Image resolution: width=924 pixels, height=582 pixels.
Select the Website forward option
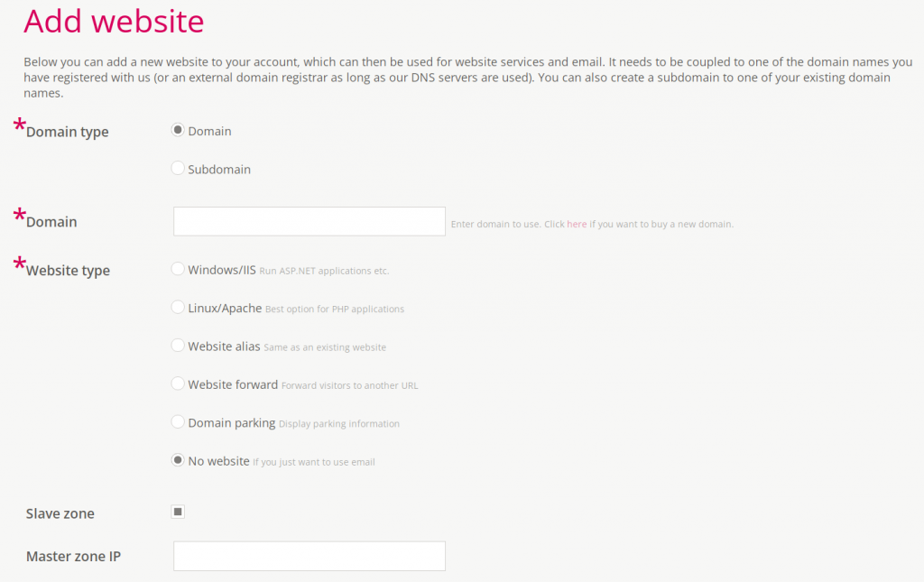pyautogui.click(x=178, y=383)
